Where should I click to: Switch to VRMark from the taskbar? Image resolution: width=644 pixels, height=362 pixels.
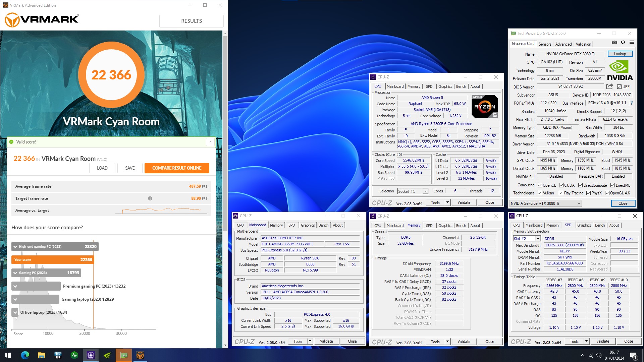tap(140, 355)
